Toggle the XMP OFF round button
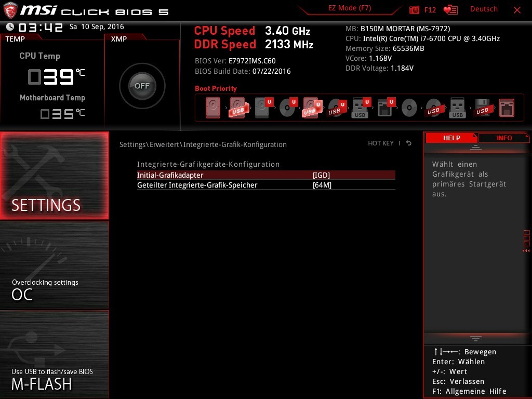Image resolution: width=532 pixels, height=399 pixels. pyautogui.click(x=142, y=86)
